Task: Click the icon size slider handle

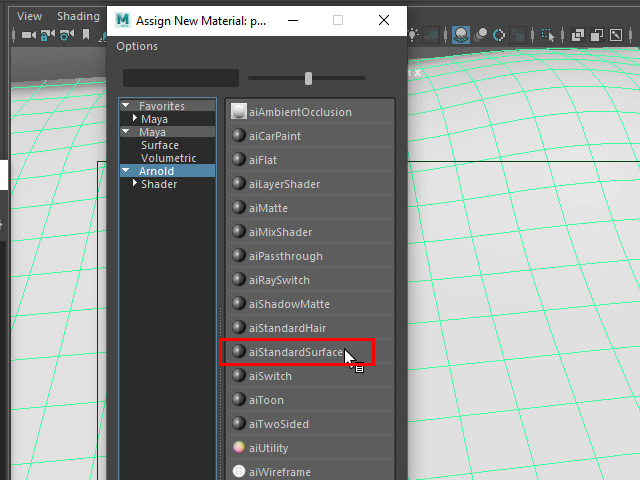Action: tap(308, 78)
